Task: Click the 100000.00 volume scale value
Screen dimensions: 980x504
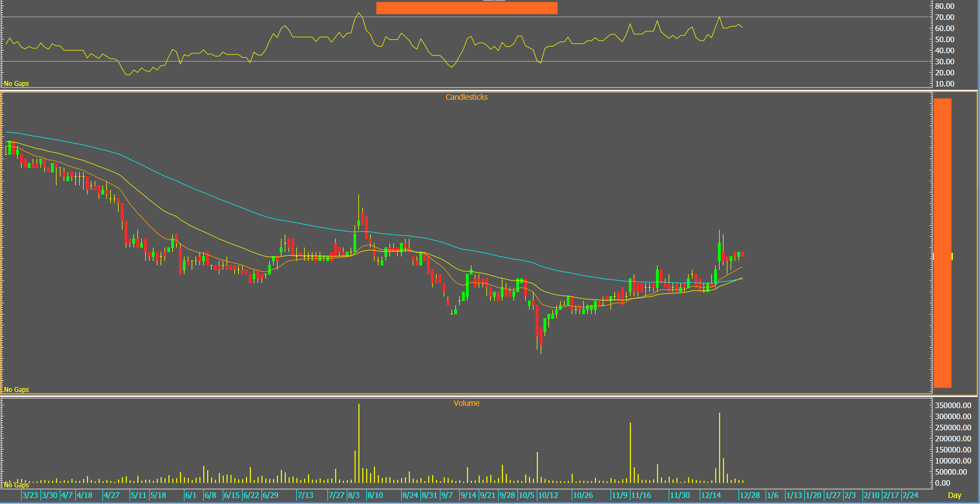Action: (x=953, y=461)
